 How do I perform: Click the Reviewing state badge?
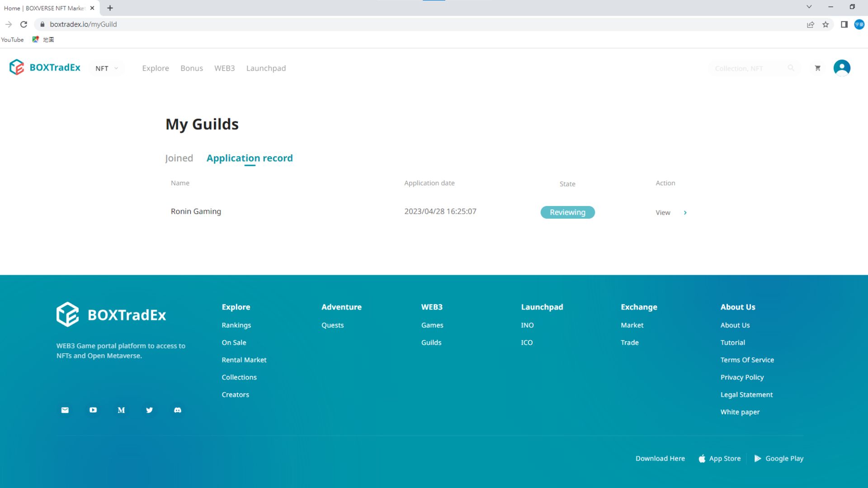click(567, 212)
